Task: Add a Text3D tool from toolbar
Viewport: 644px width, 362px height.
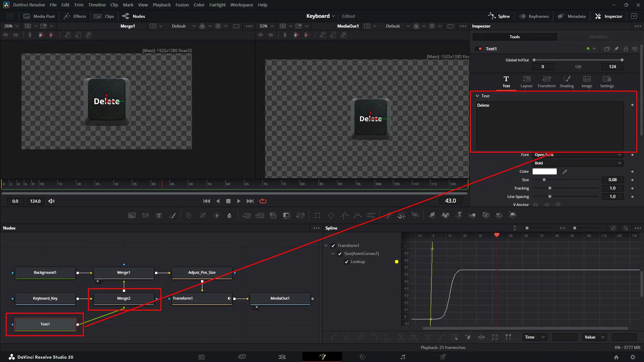Action: tap(459, 215)
